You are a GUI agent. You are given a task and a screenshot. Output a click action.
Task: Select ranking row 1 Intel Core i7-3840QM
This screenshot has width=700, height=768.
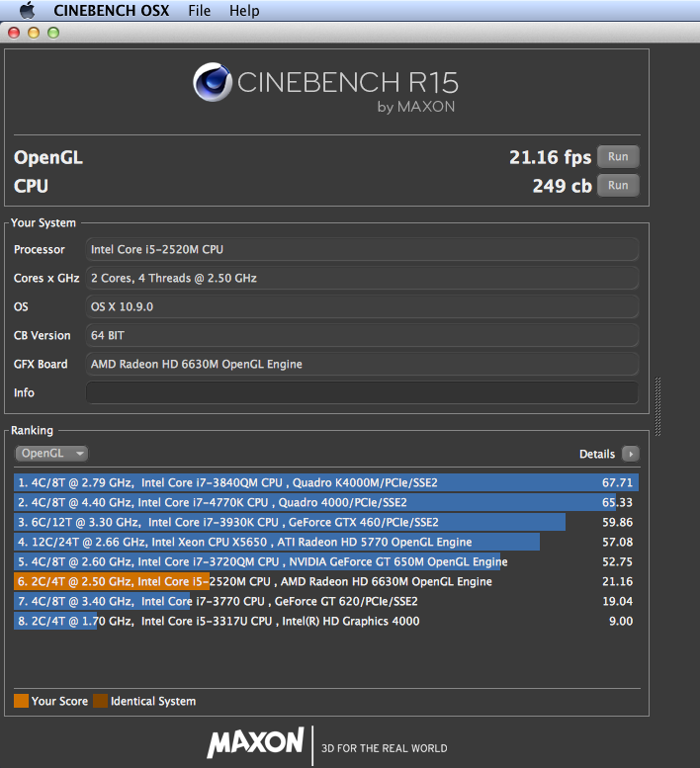point(326,482)
